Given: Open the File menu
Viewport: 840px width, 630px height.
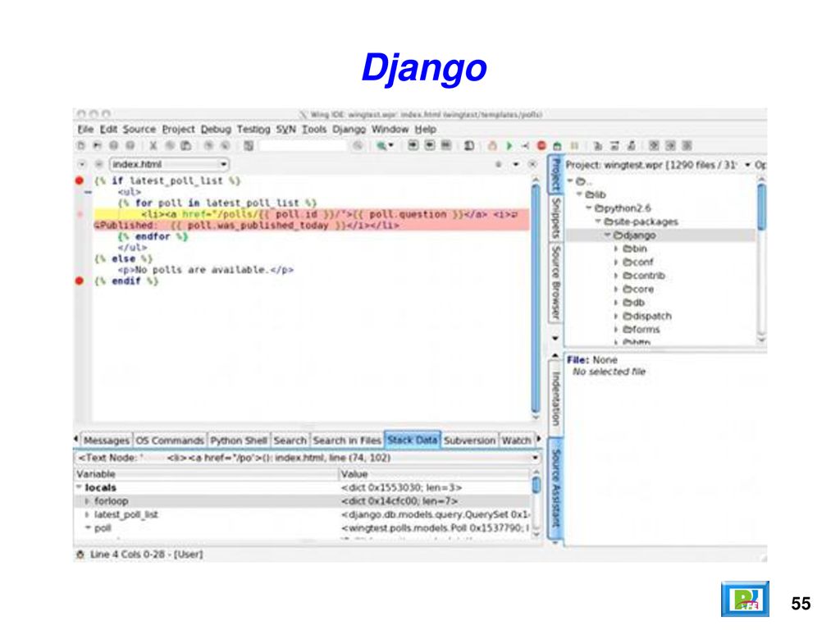Looking at the screenshot, I should [85, 129].
